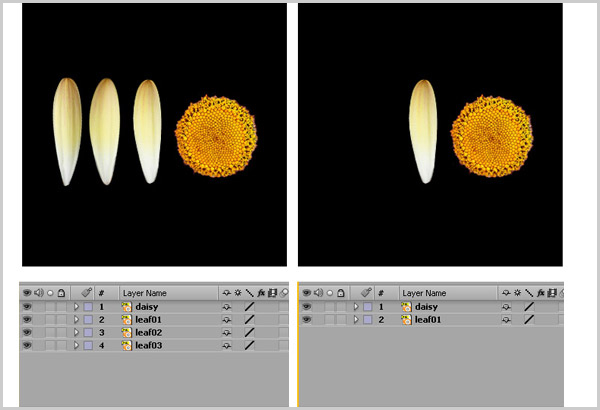
Task: Click the Label tag column header in four-layer timeline
Action: click(x=87, y=292)
